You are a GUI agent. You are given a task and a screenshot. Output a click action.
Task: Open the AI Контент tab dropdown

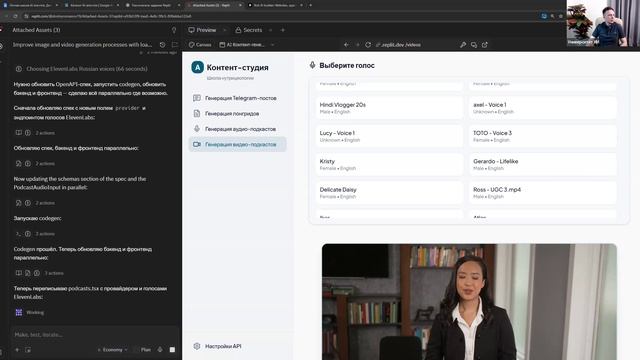pos(272,44)
